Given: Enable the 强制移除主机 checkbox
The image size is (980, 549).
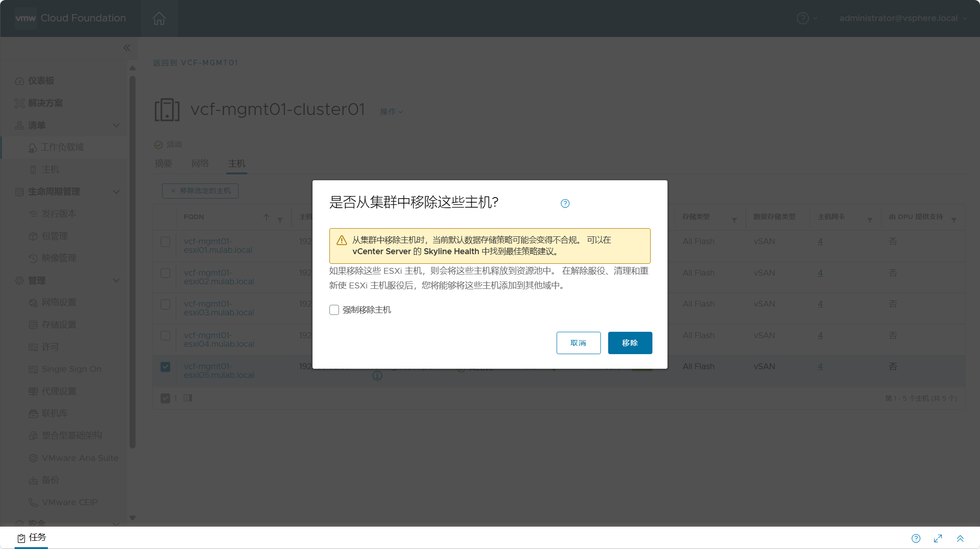Looking at the screenshot, I should pos(334,310).
